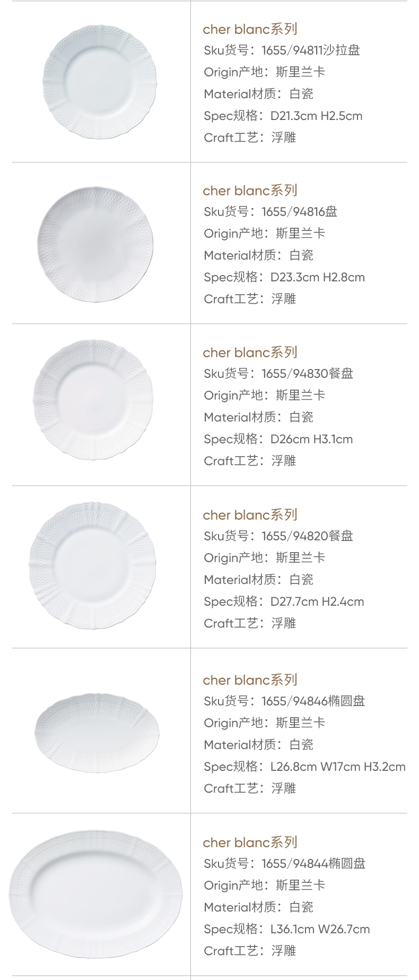
Task: Select spec L26.8cm W17cm H3.2cm text
Action: tap(304, 767)
